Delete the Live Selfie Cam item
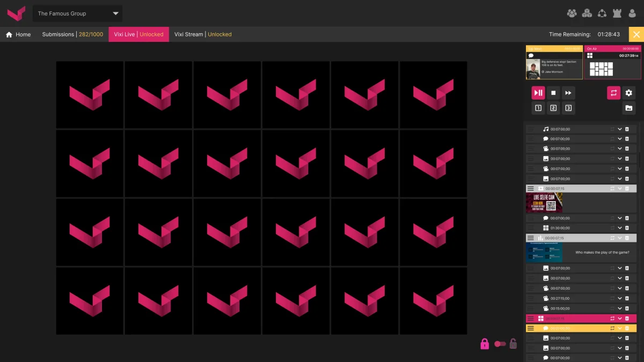The height and width of the screenshot is (362, 644). (627, 189)
